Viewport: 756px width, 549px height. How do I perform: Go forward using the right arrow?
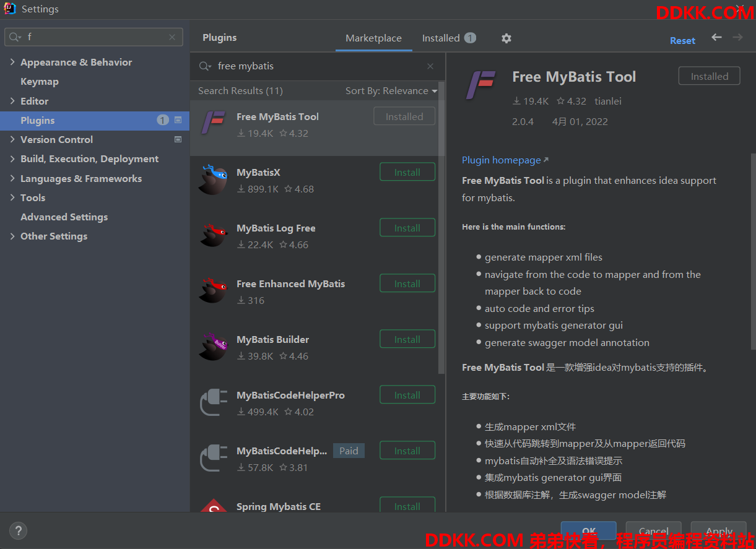[x=737, y=38]
